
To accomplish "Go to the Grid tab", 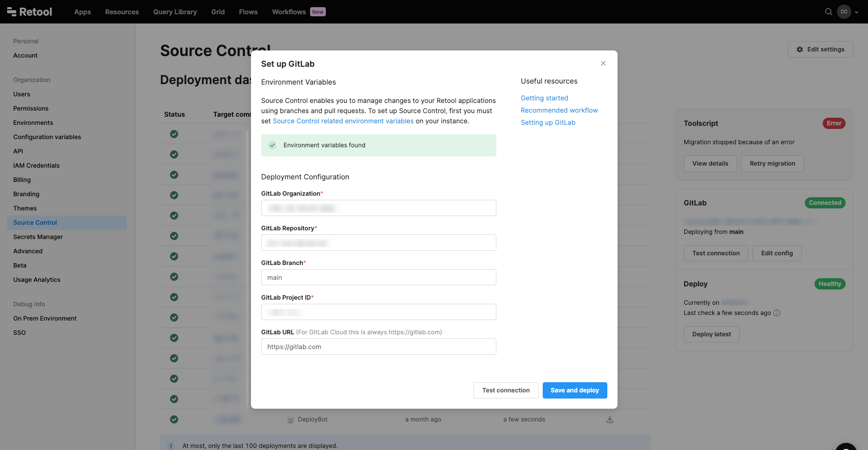I will (218, 12).
